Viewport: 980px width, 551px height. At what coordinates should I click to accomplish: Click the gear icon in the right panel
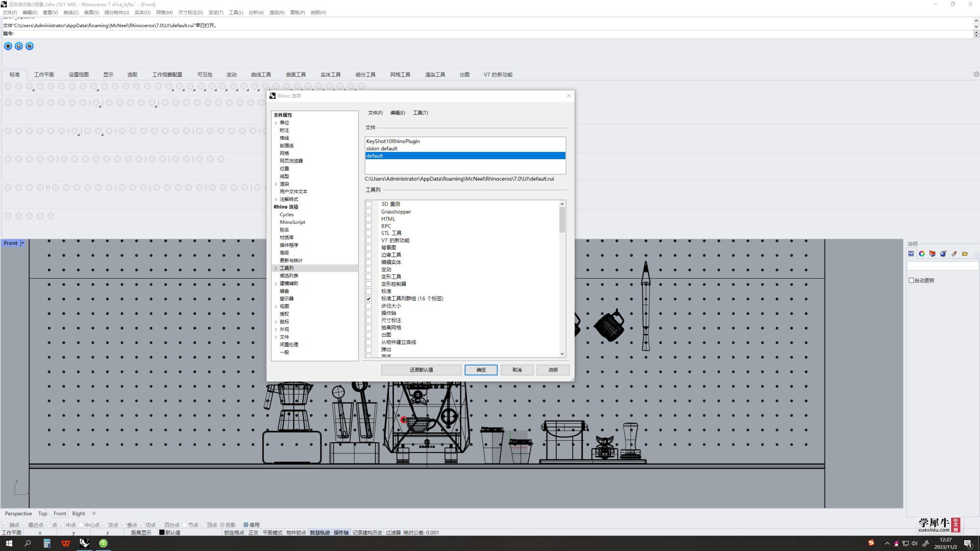pos(976,255)
